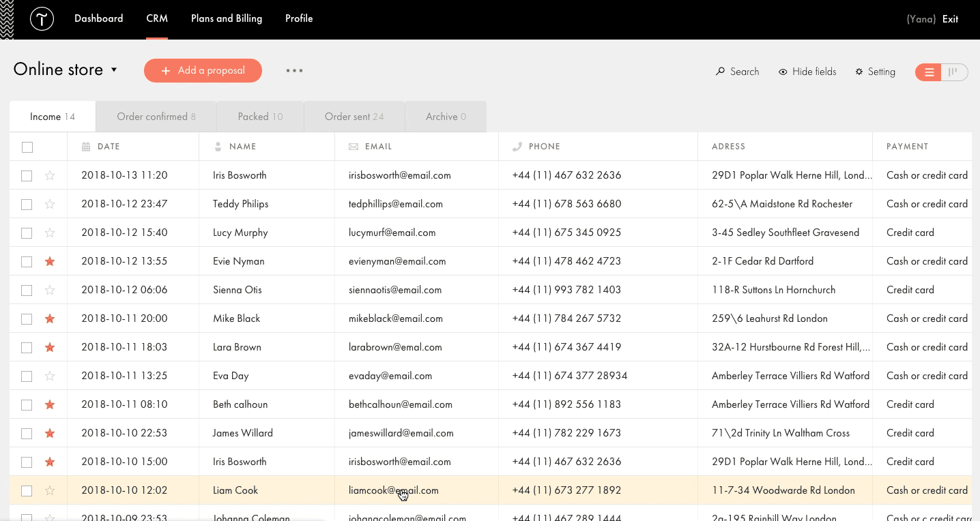Click the Add a proposal button

coord(203,70)
